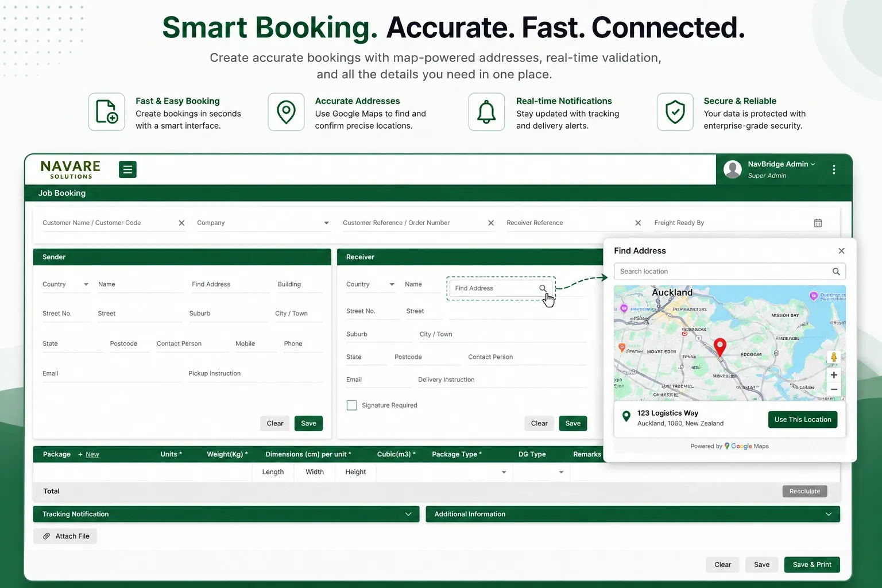Click the Receiver Postcode field
Screen dimensions: 882x588
[x=427, y=357]
